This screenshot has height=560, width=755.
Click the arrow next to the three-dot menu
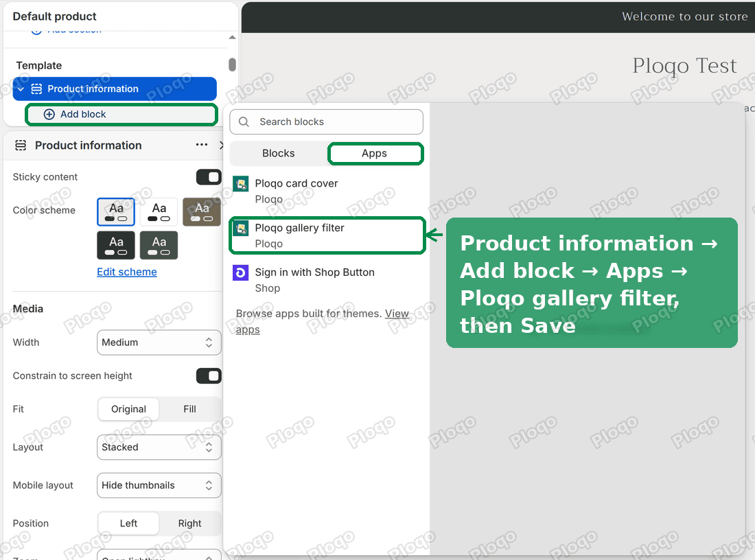pos(221,145)
